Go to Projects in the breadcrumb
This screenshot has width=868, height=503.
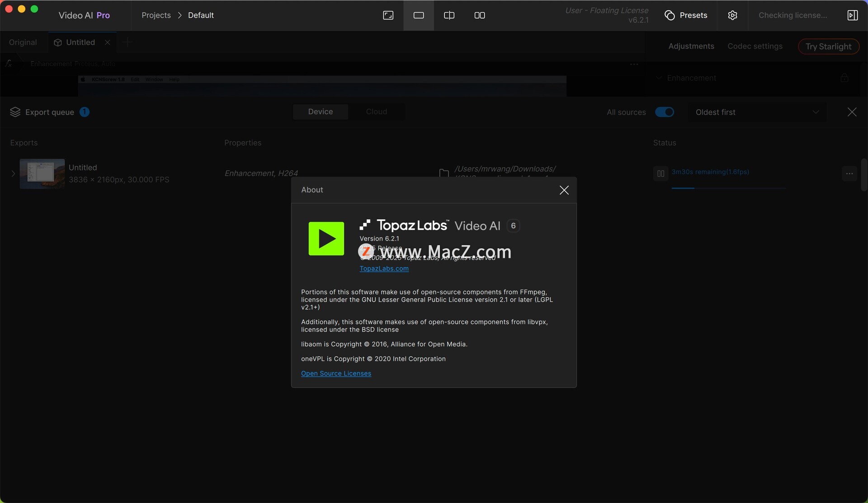156,15
